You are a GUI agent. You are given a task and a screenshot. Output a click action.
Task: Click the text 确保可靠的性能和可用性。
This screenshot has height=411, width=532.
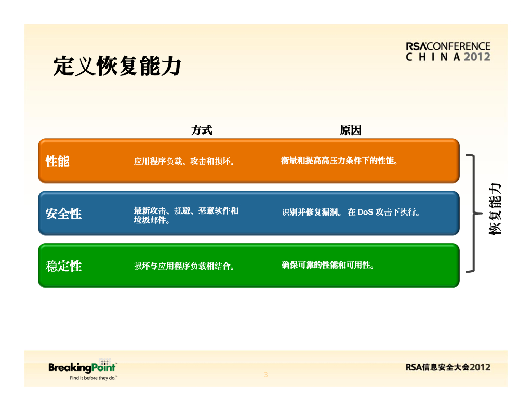click(328, 265)
